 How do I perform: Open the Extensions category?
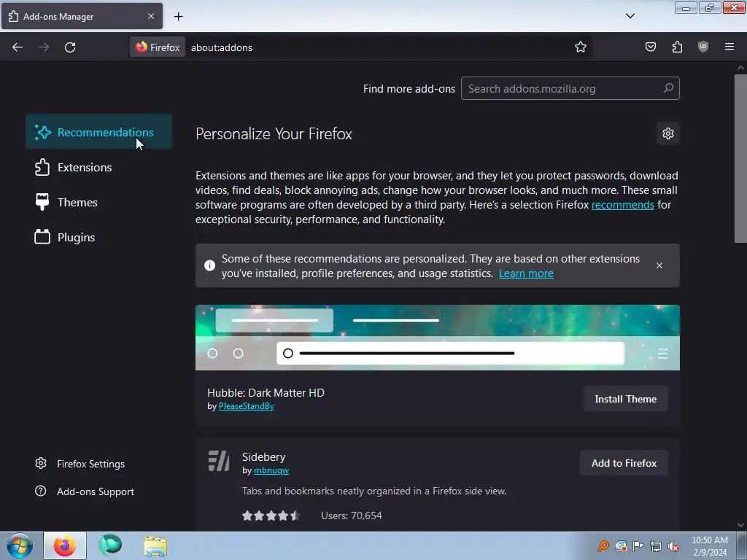(99, 167)
